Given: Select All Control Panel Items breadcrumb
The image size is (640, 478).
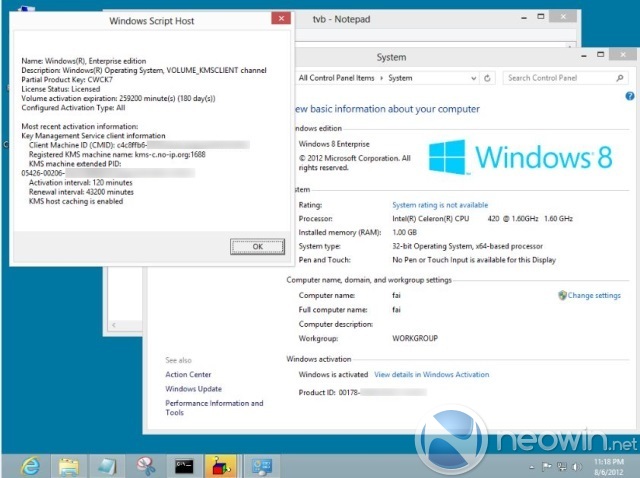Looking at the screenshot, I should (336, 78).
